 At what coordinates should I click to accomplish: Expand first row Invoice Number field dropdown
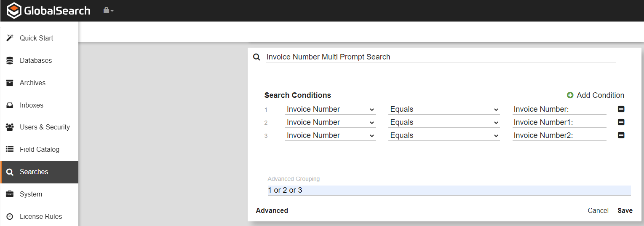(330, 109)
